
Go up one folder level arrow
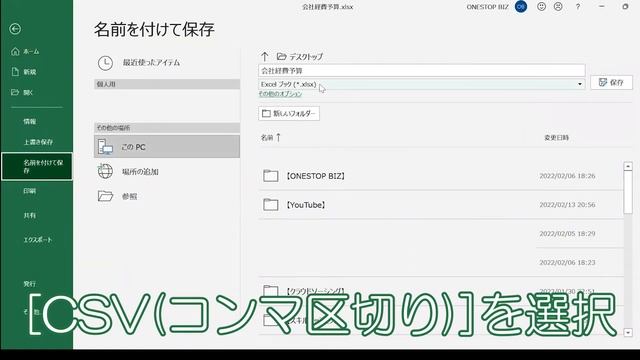pos(264,56)
